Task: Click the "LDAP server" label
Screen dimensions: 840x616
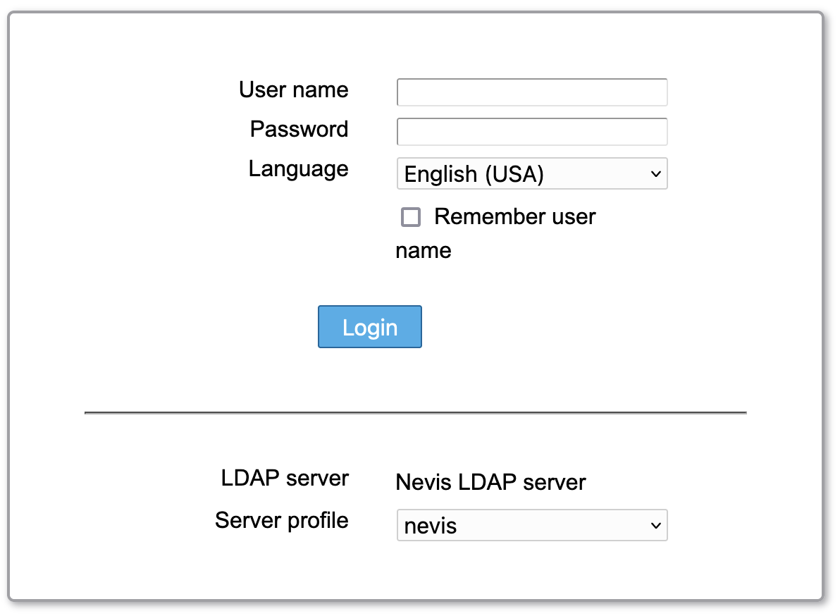Action: [285, 479]
